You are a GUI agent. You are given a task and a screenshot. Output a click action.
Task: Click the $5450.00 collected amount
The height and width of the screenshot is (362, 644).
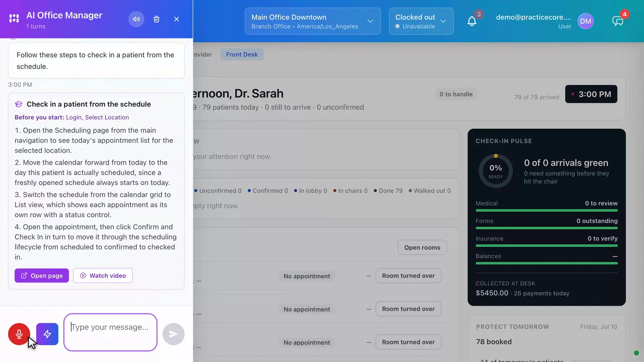coord(492,293)
